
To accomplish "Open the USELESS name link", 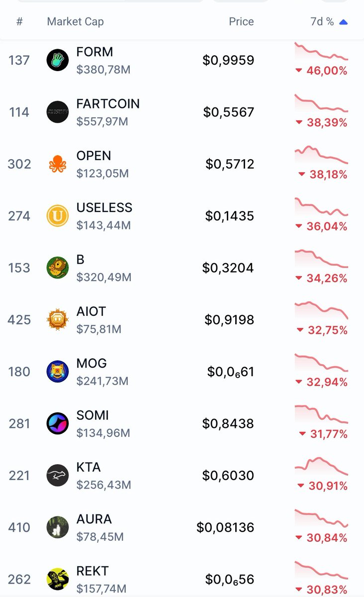I will pyautogui.click(x=104, y=207).
